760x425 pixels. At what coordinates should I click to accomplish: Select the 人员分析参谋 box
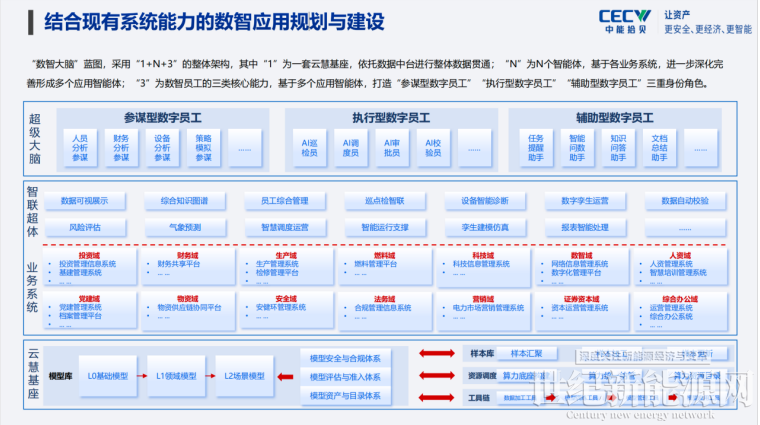tap(80, 148)
